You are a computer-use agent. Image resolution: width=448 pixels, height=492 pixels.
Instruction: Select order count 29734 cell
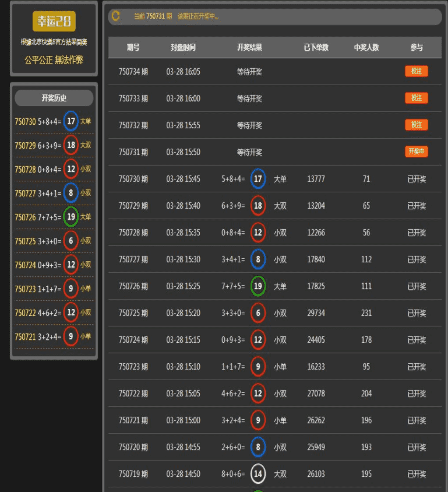pyautogui.click(x=316, y=313)
